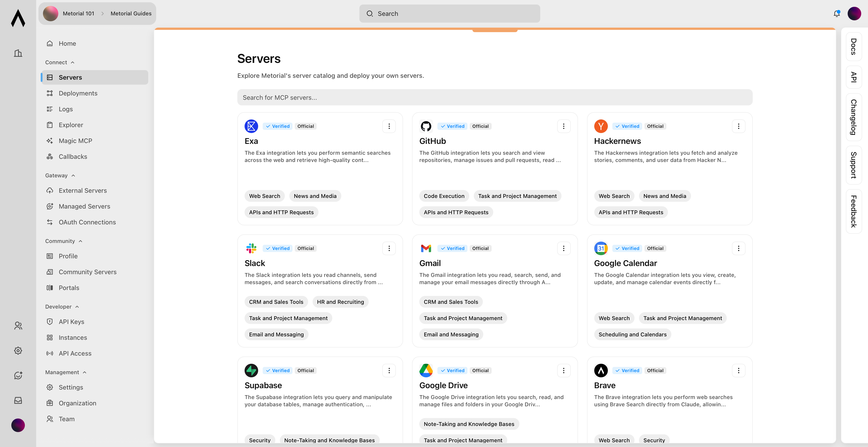
Task: Click the orange progress bar above Servers
Action: 494,30
